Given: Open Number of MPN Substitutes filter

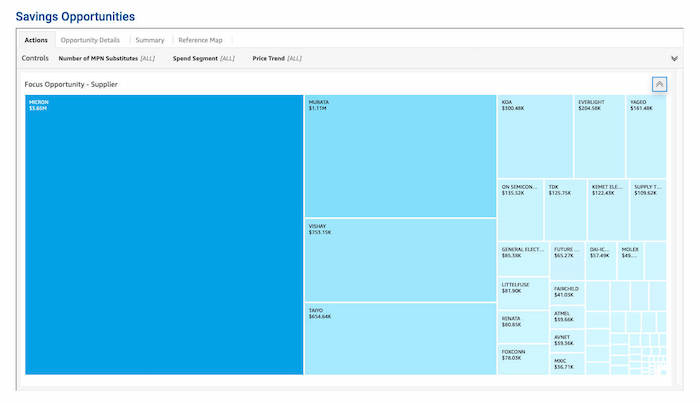Looking at the screenshot, I should [x=106, y=59].
